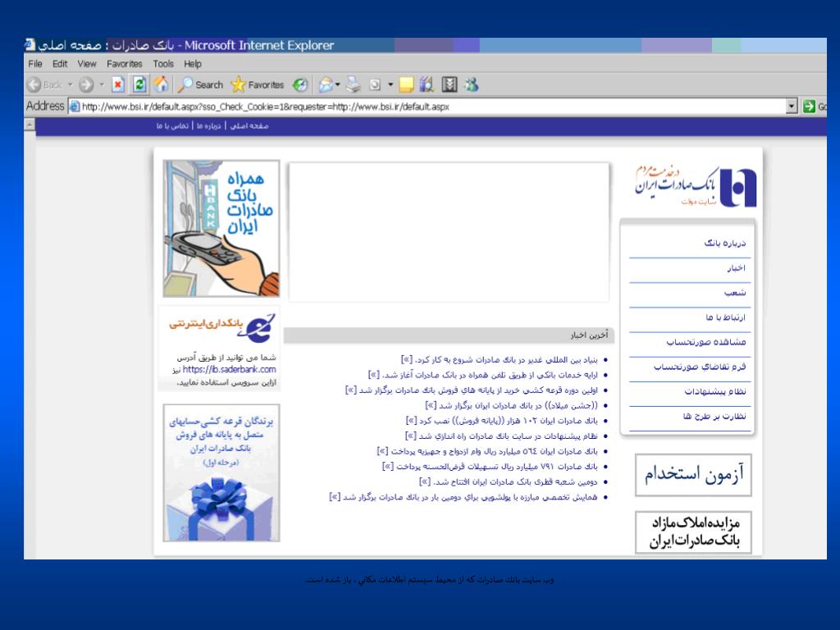Open the Favorites star button
The height and width of the screenshot is (630, 840).
tap(258, 84)
